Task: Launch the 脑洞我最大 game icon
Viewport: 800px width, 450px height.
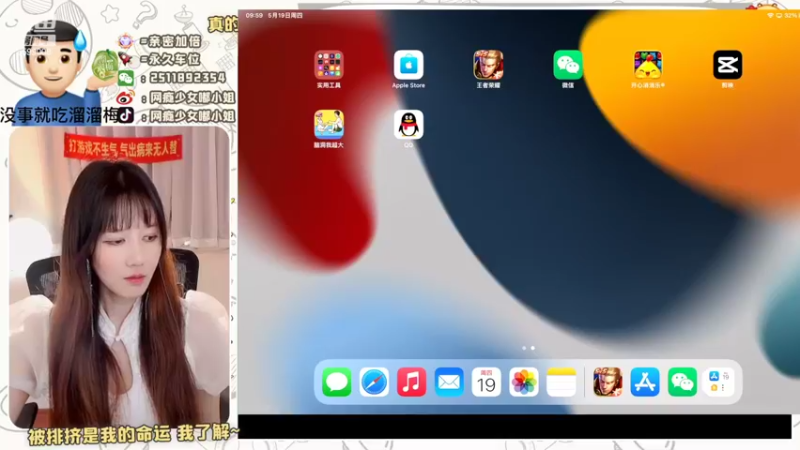Action: (x=329, y=124)
